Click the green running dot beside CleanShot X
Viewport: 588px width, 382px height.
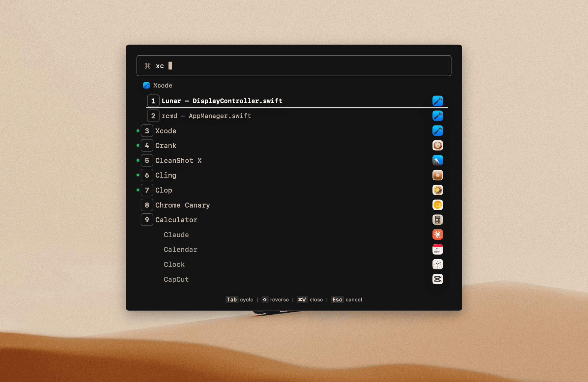[x=138, y=160]
